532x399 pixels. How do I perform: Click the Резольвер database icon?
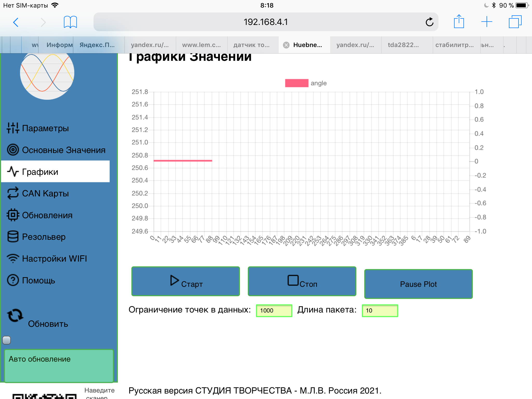click(13, 237)
